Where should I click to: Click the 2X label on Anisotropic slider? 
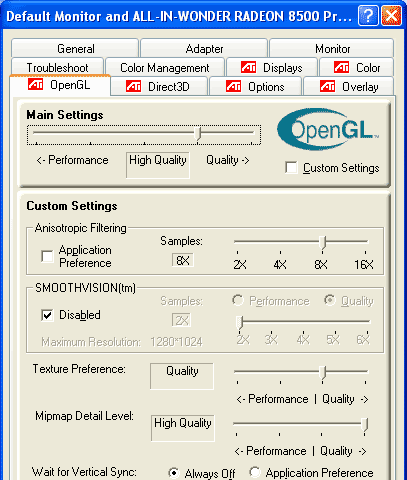(240, 265)
